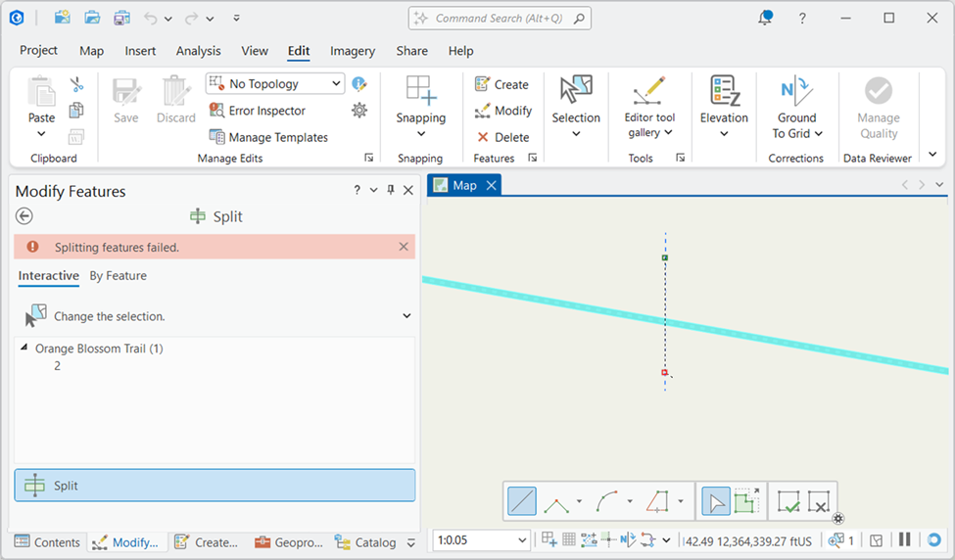Open Manage Templates
The image size is (955, 560).
[268, 137]
